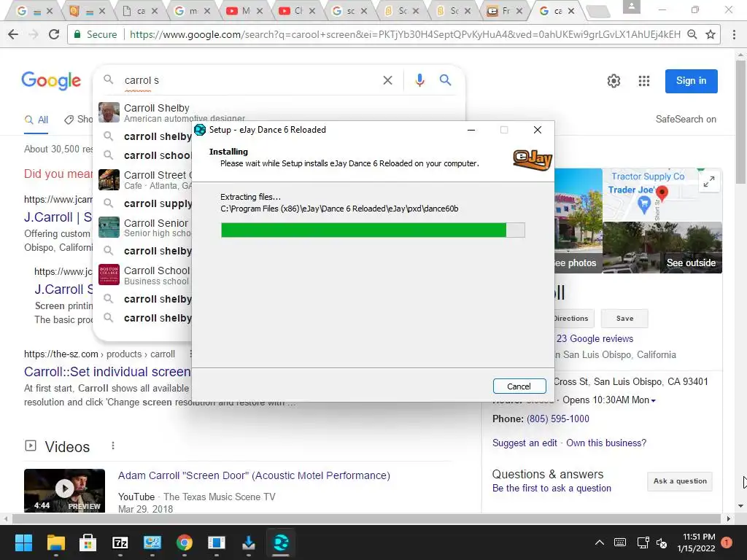The height and width of the screenshot is (560, 747).
Task: Expand the opening hours dropdown arrow
Action: point(654,401)
